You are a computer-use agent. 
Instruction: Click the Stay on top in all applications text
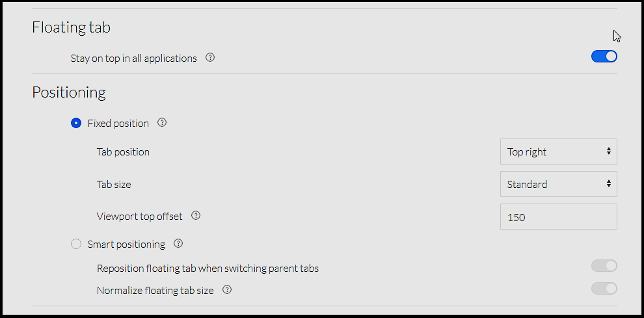(133, 58)
